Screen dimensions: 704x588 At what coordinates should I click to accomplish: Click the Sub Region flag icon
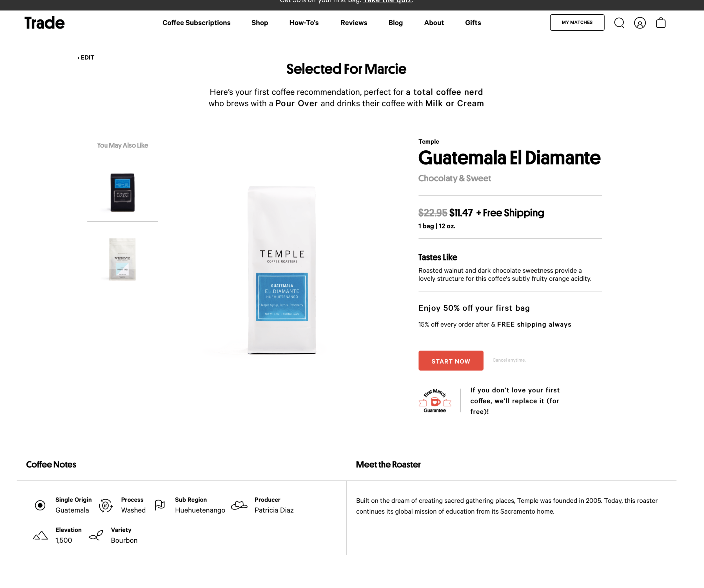coord(161,504)
